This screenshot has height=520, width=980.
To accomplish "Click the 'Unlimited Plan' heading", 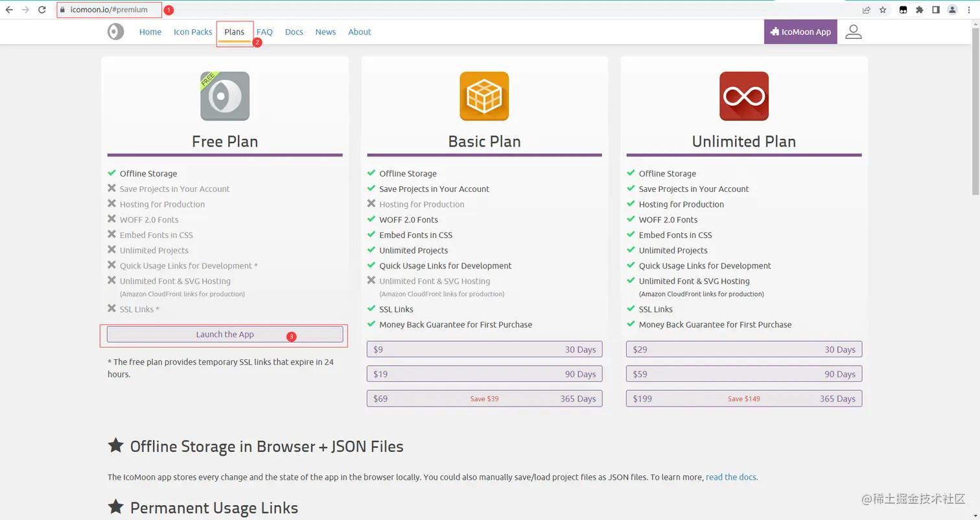I will [x=744, y=141].
